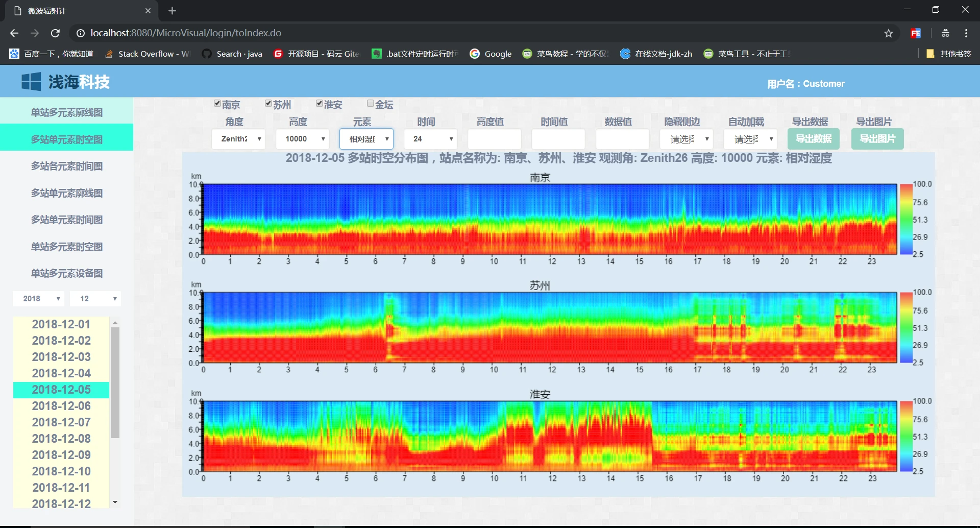Image resolution: width=980 pixels, height=528 pixels.
Task: Click the FE extension icon
Action: (916, 33)
